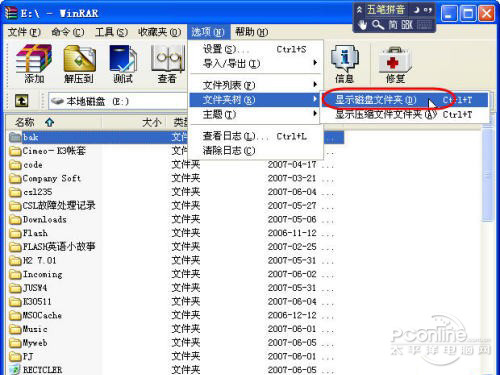Expand the 文件列表(F) submenu
500x375 pixels.
pyautogui.click(x=255, y=85)
